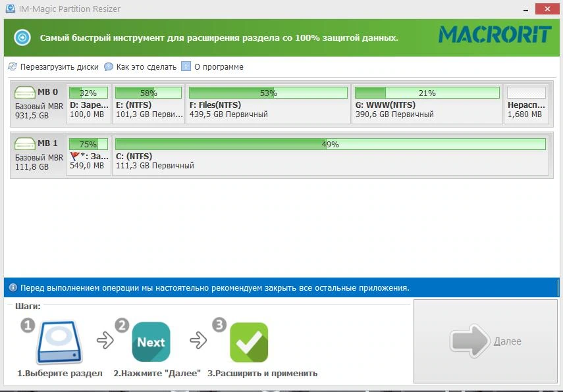The image size is (563, 392).
Task: Close the Partition Resizer window
Action: (547, 9)
